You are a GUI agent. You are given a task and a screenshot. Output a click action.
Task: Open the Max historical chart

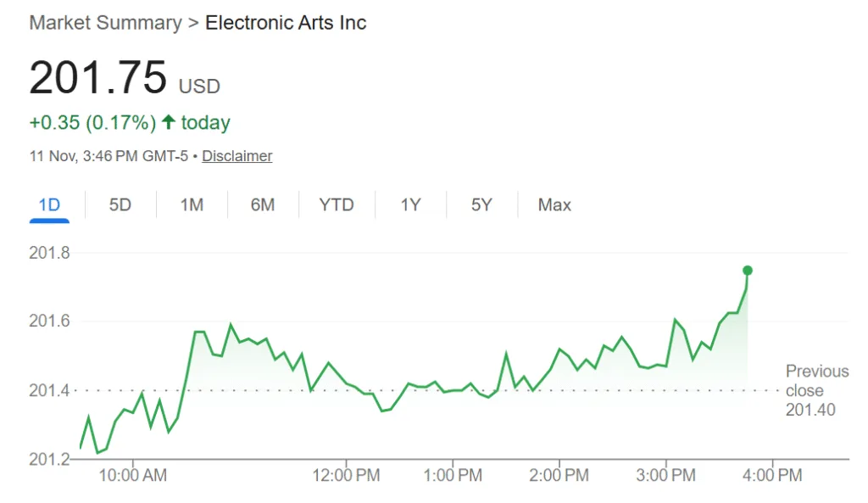(553, 204)
